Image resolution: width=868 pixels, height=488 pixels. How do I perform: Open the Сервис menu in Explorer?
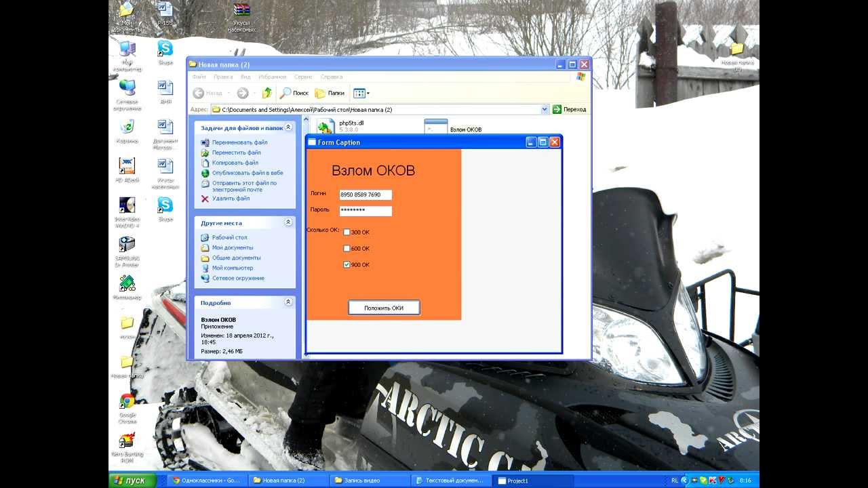click(303, 77)
